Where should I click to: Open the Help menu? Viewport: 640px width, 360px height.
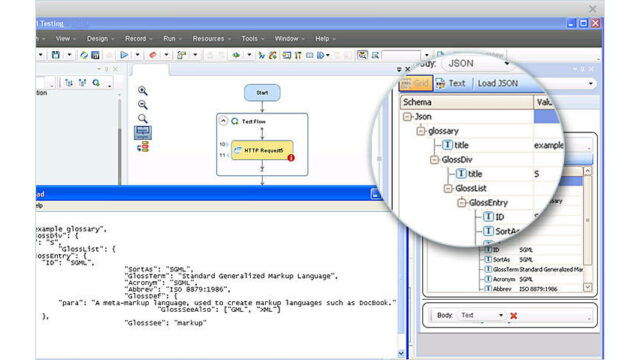tap(322, 38)
